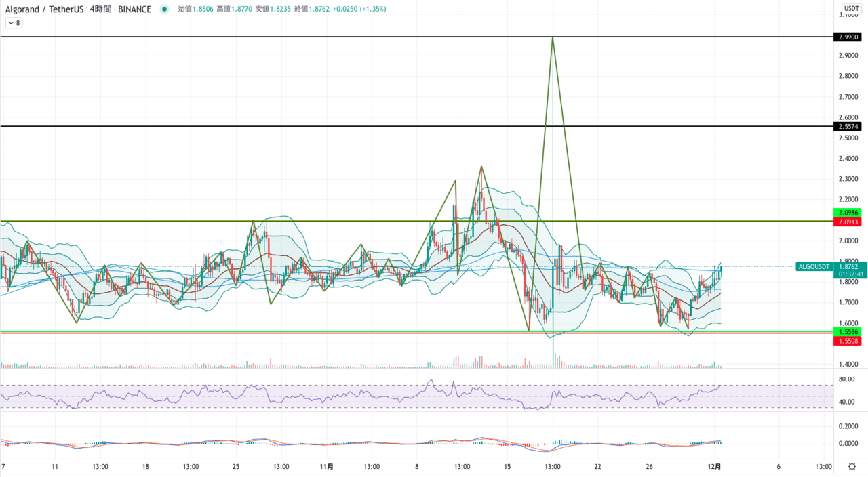
Task: Click the red 2.0913 price label
Action: 849,222
